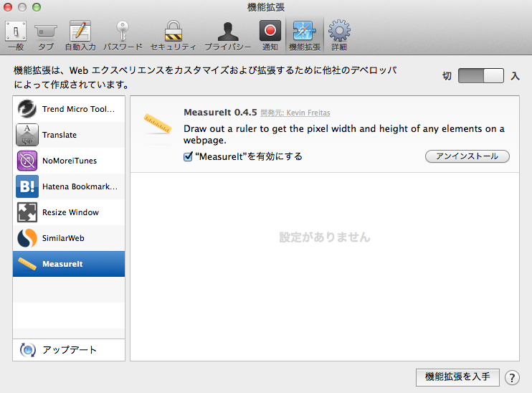Select Trend Micro Tool... row text
The width and height of the screenshot is (532, 393).
coord(78,109)
